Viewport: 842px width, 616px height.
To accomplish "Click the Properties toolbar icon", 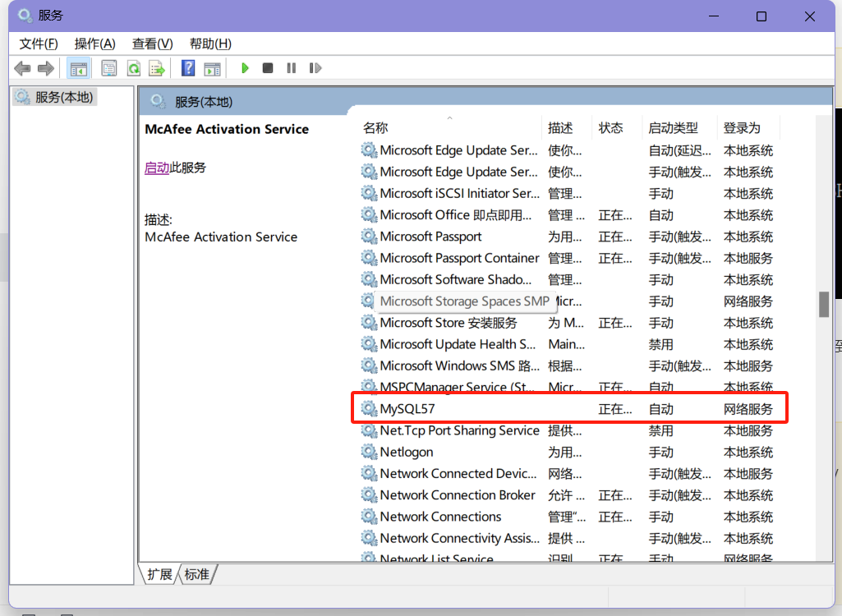I will (108, 68).
